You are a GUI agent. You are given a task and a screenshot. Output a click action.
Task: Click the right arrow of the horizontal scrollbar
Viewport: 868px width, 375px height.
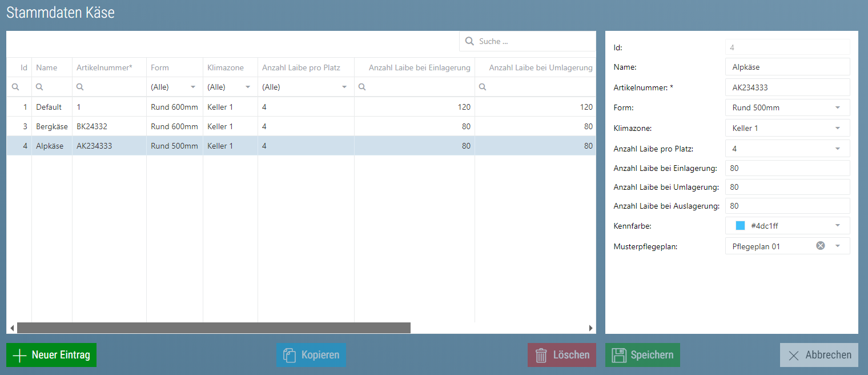pos(591,328)
